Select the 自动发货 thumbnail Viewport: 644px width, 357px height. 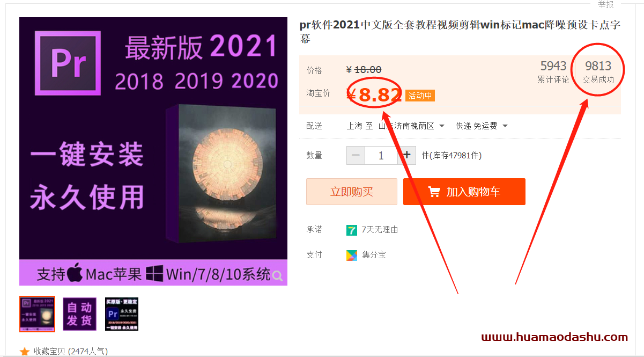(79, 314)
